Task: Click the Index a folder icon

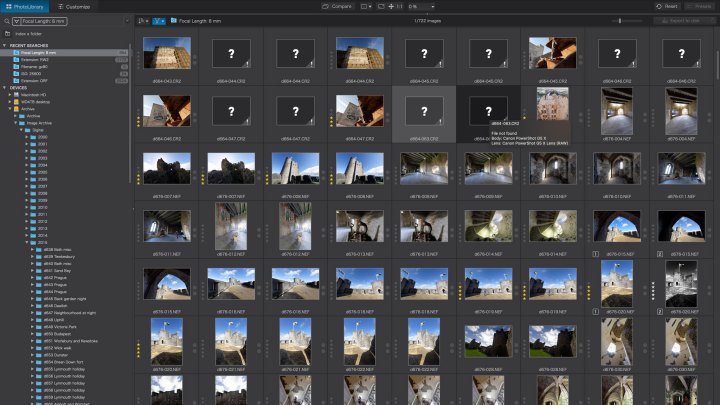Action: pos(7,34)
